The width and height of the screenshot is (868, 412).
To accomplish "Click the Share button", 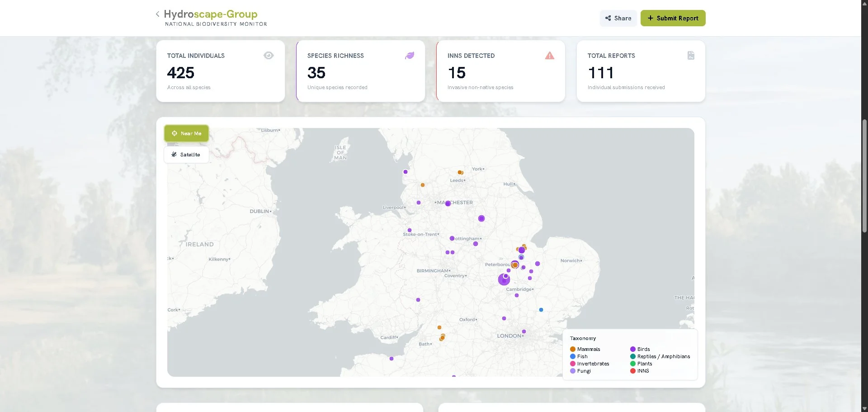I will click(x=618, y=18).
